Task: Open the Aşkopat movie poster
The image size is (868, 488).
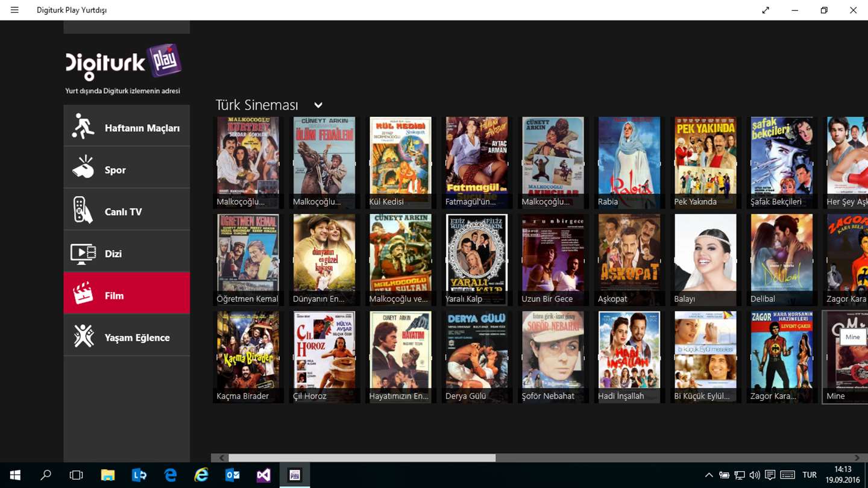Action: (x=629, y=260)
